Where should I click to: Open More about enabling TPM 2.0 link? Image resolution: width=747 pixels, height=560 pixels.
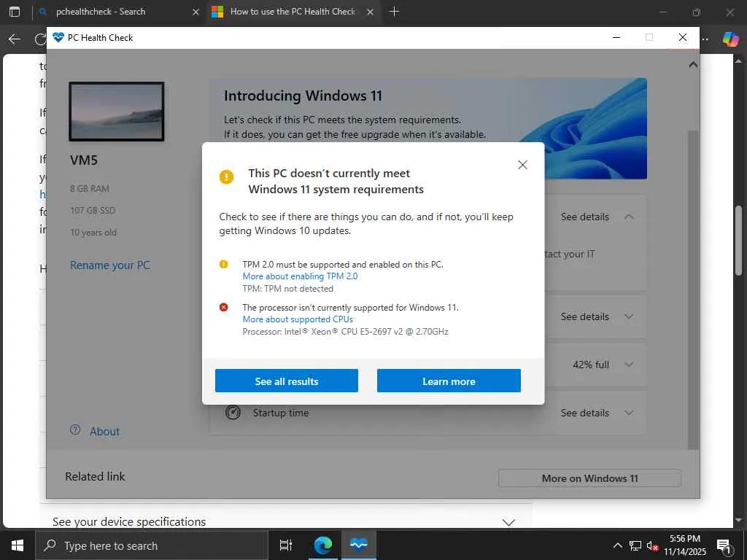pos(300,276)
